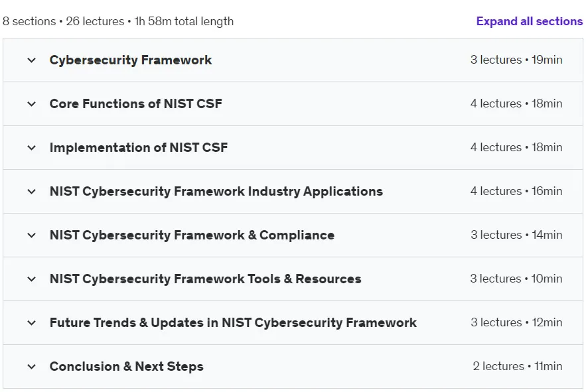Open NIST Cybersecurity Framework Tools & Resources title
This screenshot has height=392, width=586.
[x=205, y=279]
